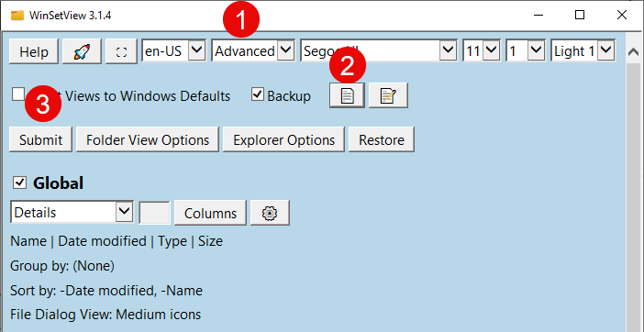The width and height of the screenshot is (644, 332).
Task: Click the rocket launch icon button
Action: [x=82, y=51]
